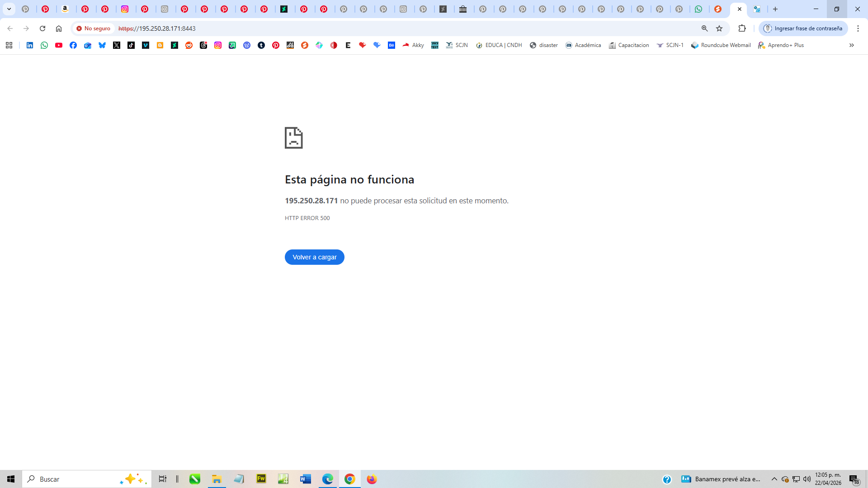Viewport: 868px width, 488px height.
Task: Open the Facebook bookmark icon
Action: (x=73, y=45)
